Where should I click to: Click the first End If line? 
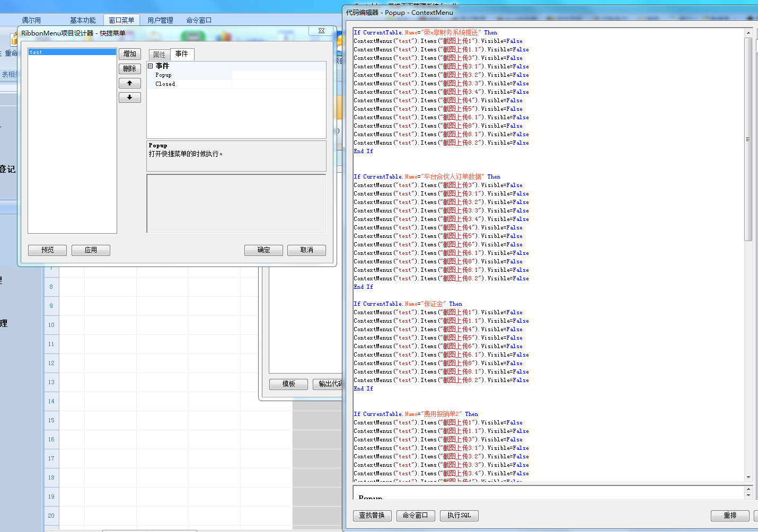pyautogui.click(x=363, y=152)
